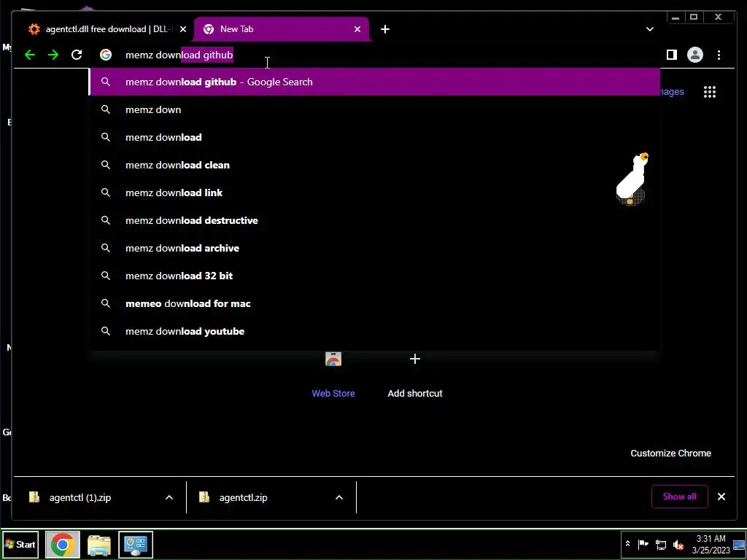This screenshot has width=747, height=560.
Task: Select the New Tab tab
Action: coord(281,29)
